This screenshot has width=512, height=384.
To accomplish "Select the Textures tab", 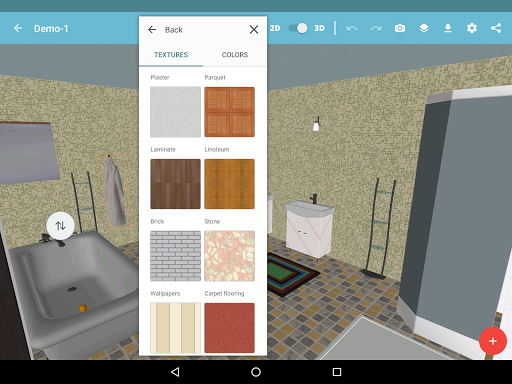I will (x=171, y=55).
